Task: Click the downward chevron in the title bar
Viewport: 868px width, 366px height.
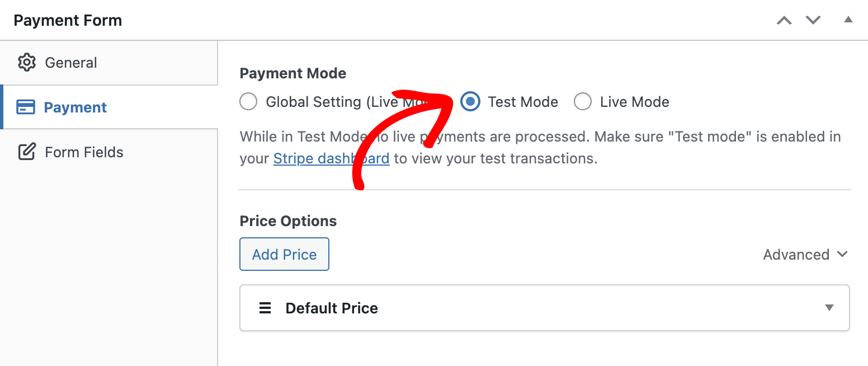Action: click(813, 20)
